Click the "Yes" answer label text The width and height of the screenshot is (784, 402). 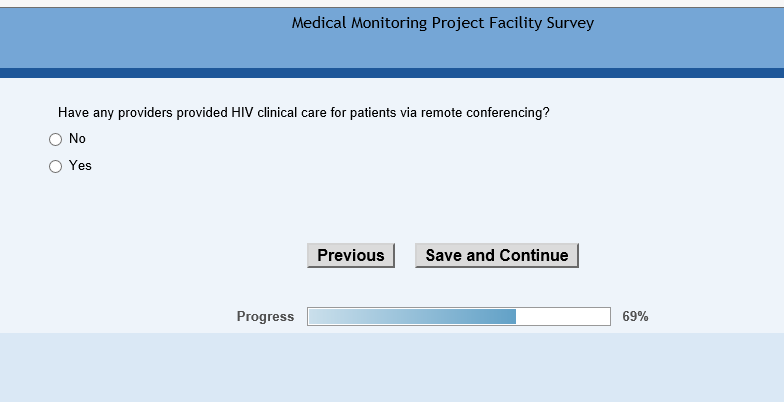[80, 166]
